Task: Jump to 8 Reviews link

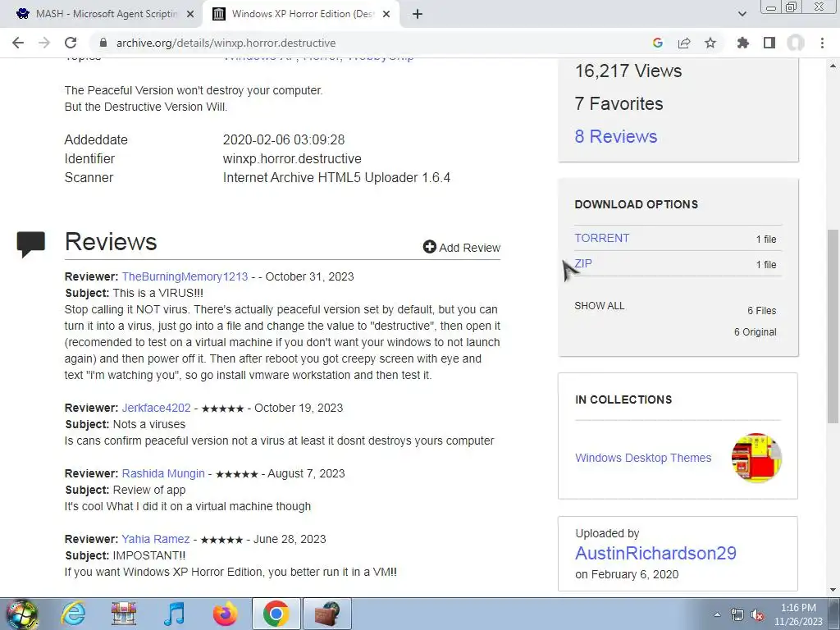Action: pyautogui.click(x=616, y=136)
